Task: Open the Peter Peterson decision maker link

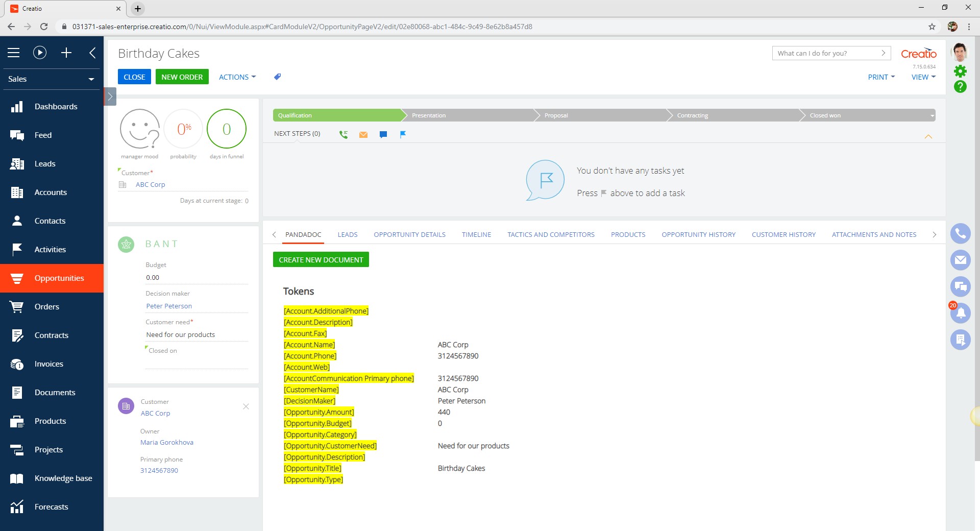Action: 169,306
